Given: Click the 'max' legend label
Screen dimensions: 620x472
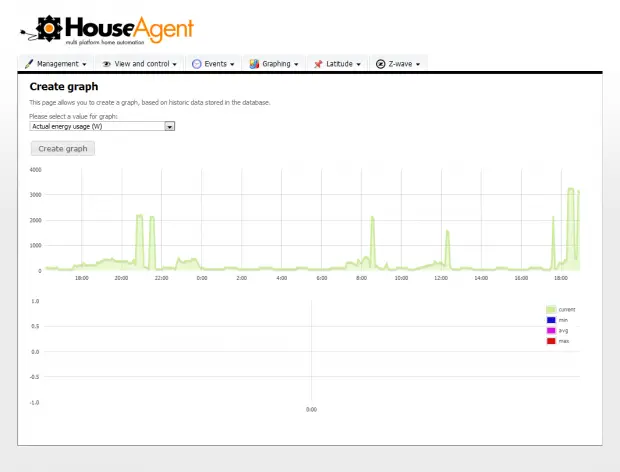Looking at the screenshot, I should click(563, 341).
